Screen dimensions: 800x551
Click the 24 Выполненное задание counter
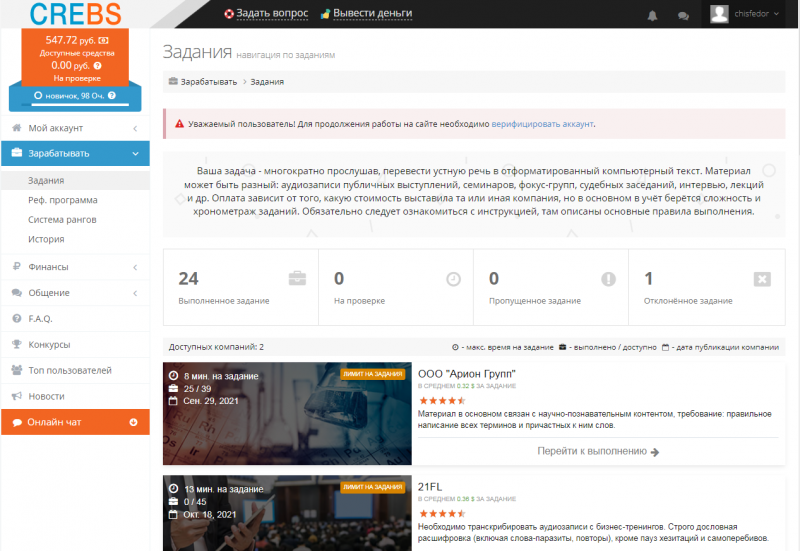240,287
